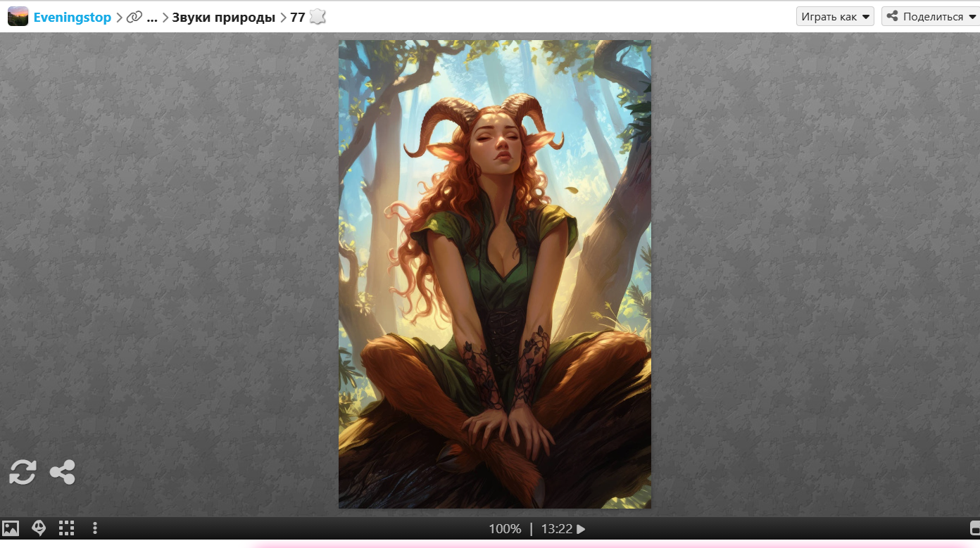Expand the breadcrumb ellipsis

151,18
